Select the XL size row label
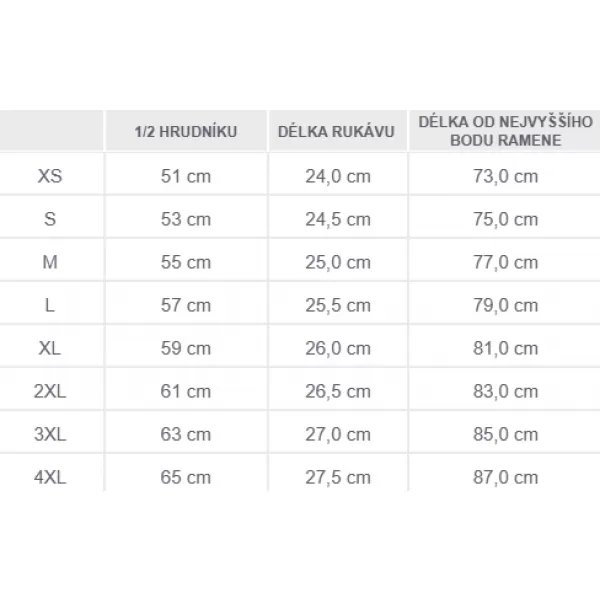The width and height of the screenshot is (600, 600). coord(50,348)
